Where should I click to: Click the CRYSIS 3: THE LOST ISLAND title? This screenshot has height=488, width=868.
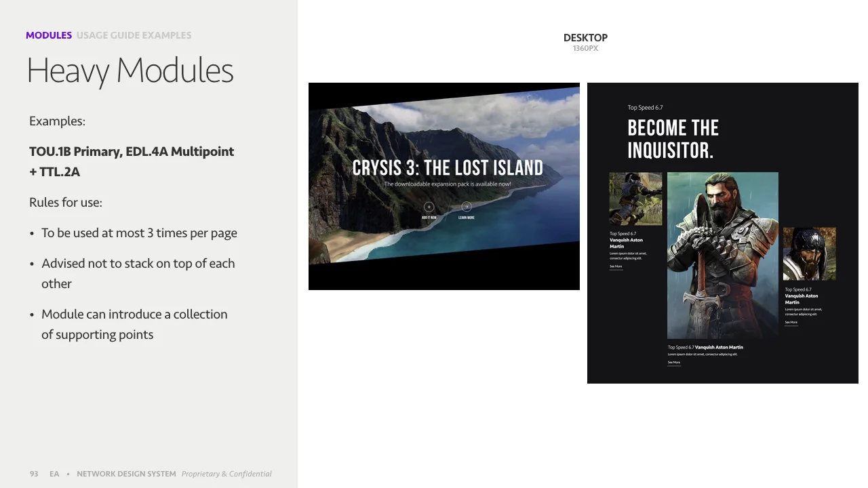(x=448, y=167)
